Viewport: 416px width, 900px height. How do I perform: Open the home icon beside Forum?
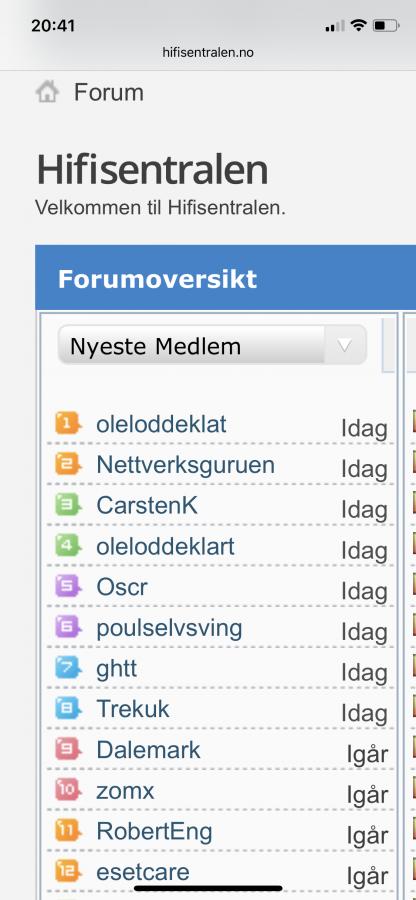[x=47, y=92]
